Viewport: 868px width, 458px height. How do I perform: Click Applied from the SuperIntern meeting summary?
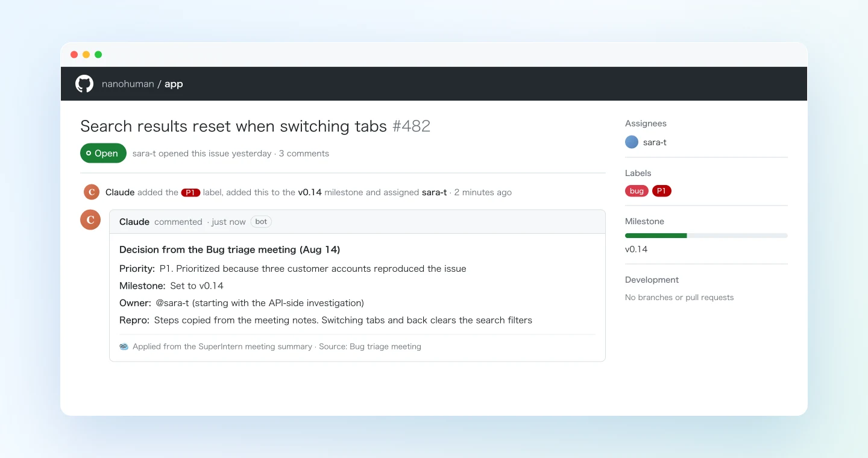click(x=222, y=347)
